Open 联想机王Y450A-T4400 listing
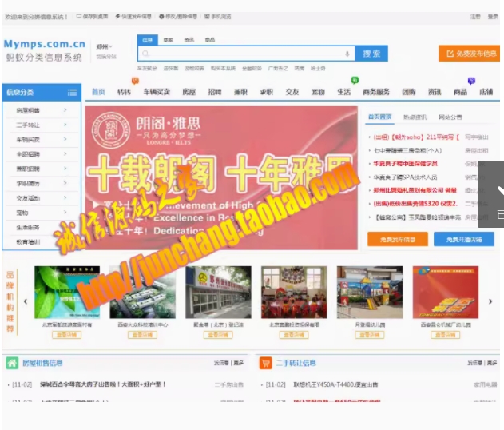 pyautogui.click(x=335, y=384)
